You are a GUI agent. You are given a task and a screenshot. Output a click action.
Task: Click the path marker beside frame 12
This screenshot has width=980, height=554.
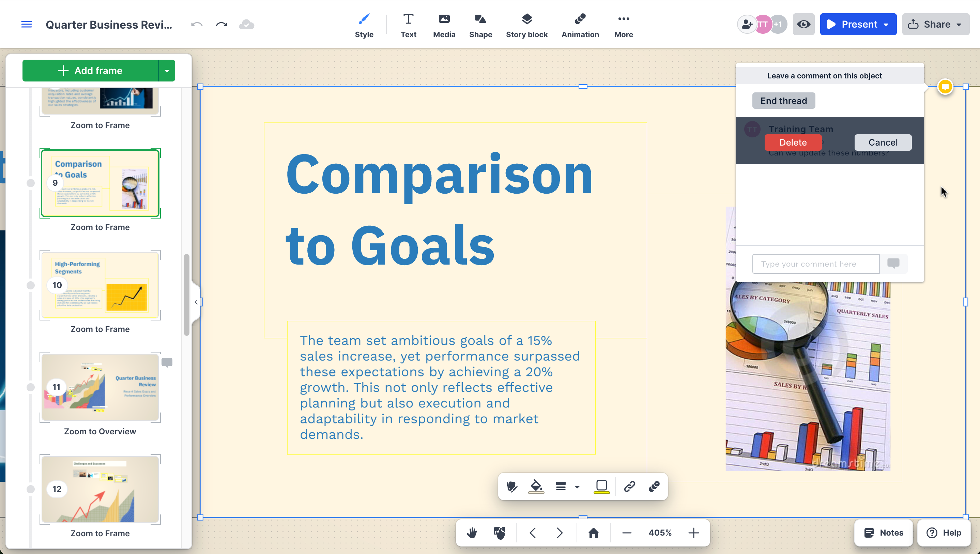31,489
